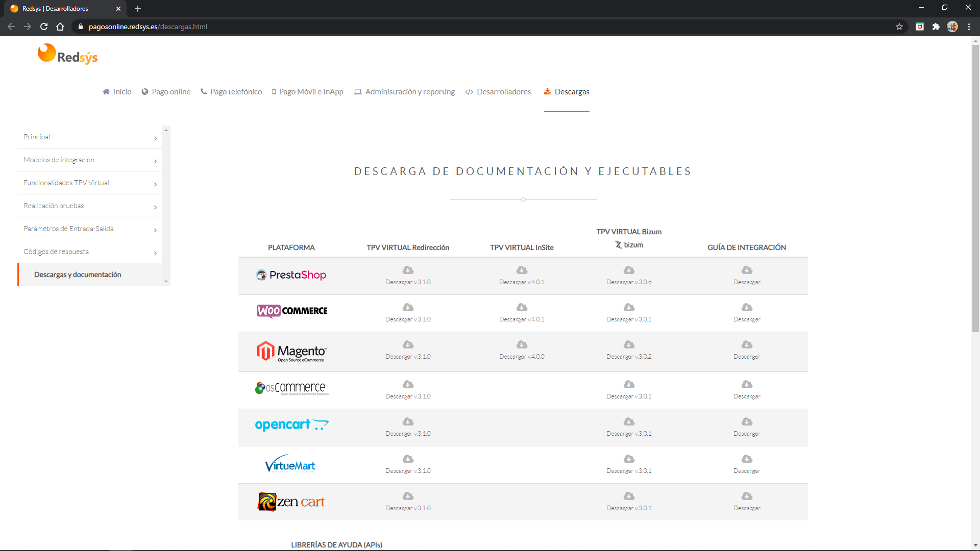Image resolution: width=980 pixels, height=551 pixels.
Task: Click the PrestaShop platform logo
Action: point(291,275)
